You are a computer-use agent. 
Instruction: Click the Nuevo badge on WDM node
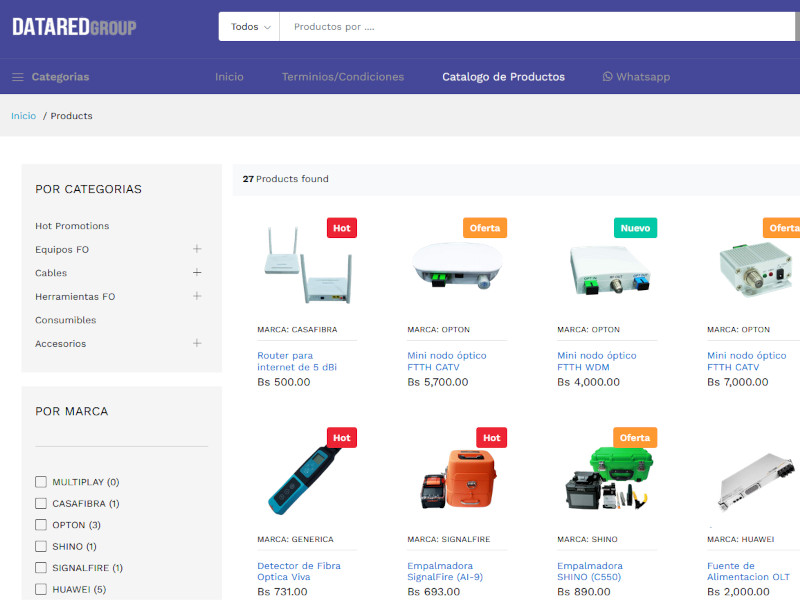(635, 228)
